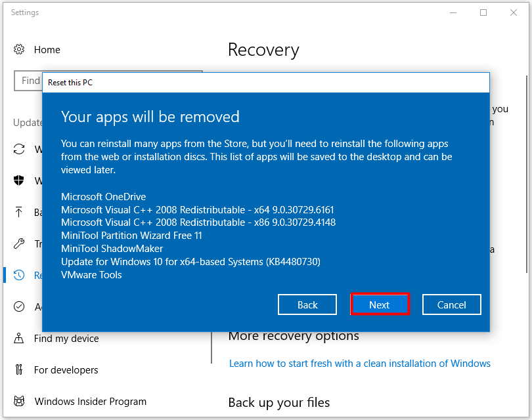This screenshot has width=532, height=420.
Task: Click the Home gear icon
Action: pos(19,49)
